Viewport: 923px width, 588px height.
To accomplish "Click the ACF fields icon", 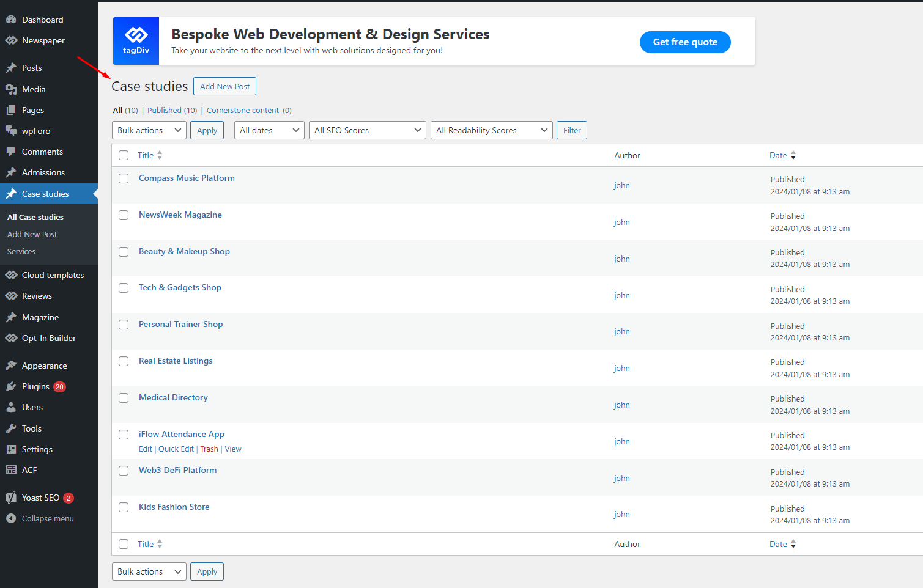I will pyautogui.click(x=11, y=470).
